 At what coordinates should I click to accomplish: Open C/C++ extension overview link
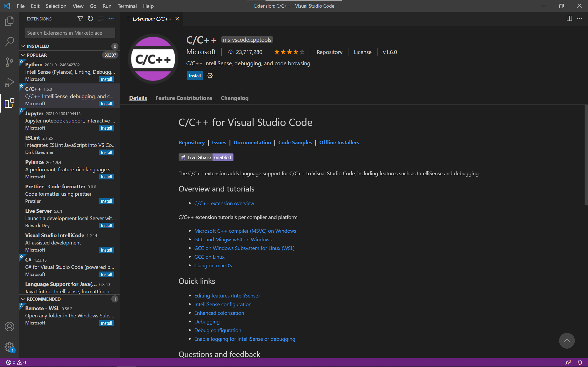[x=224, y=203]
